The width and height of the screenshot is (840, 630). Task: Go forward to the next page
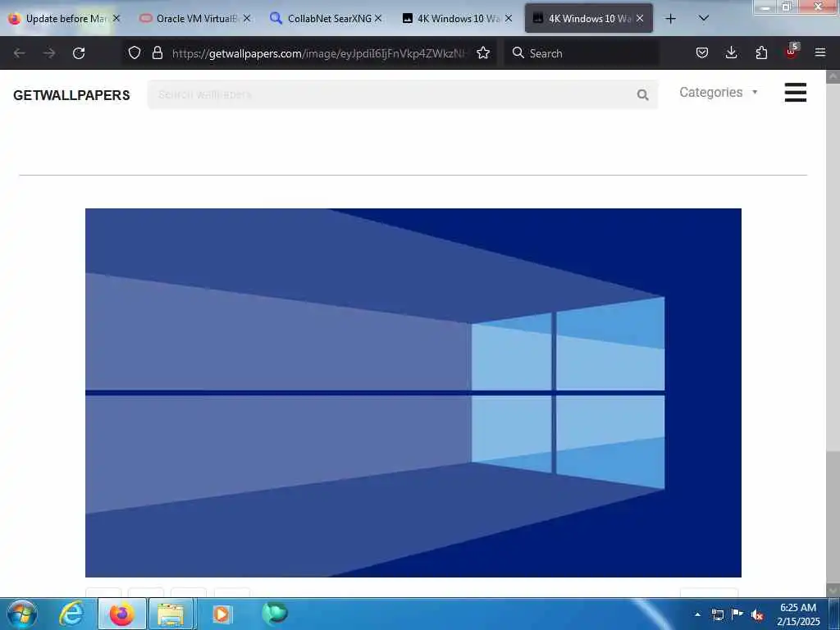49,53
